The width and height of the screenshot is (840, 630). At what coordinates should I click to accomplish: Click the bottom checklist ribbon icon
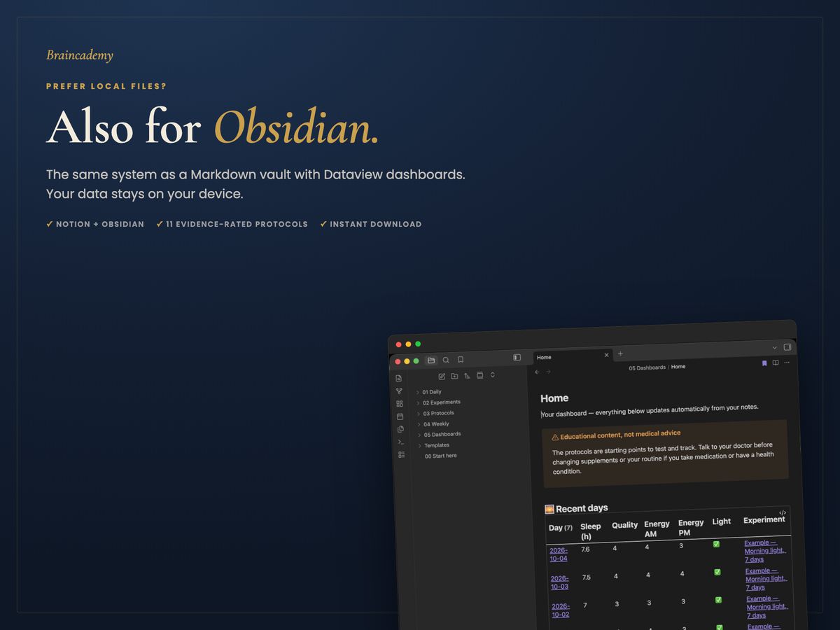click(x=402, y=454)
